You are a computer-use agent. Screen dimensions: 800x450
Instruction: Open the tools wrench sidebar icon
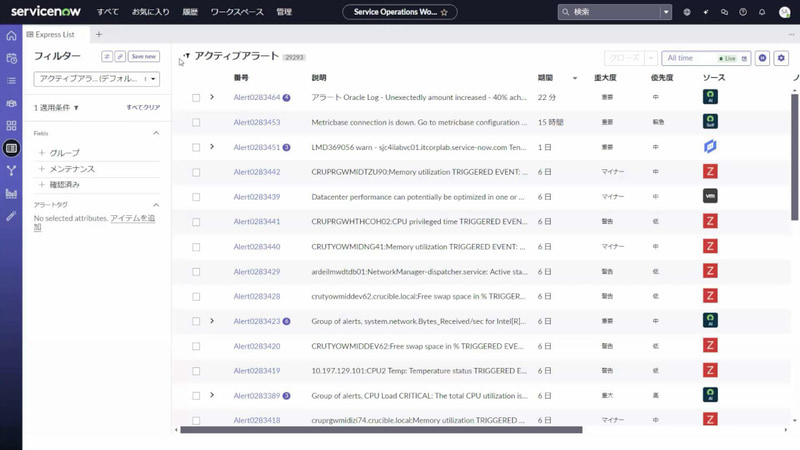click(11, 216)
